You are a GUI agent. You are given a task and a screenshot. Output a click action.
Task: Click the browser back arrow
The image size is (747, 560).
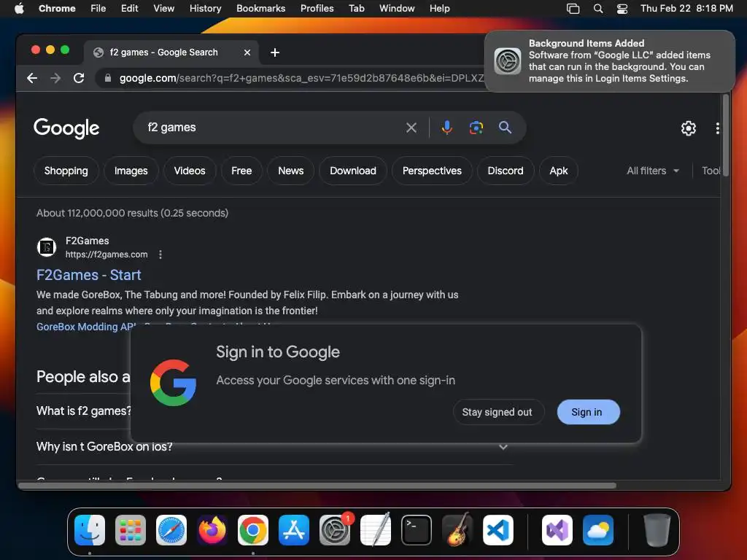32,78
